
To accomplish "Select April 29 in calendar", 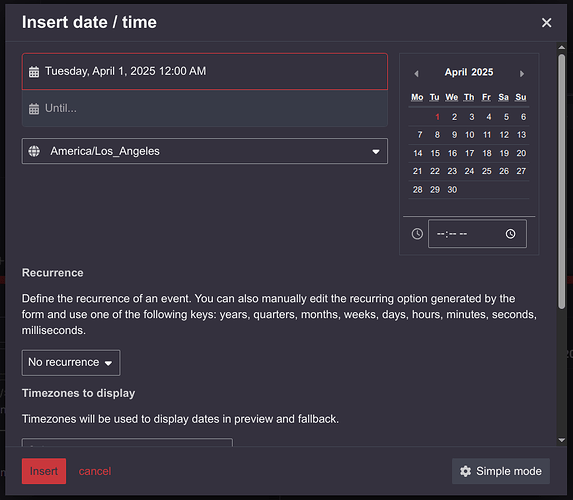I will [435, 190].
